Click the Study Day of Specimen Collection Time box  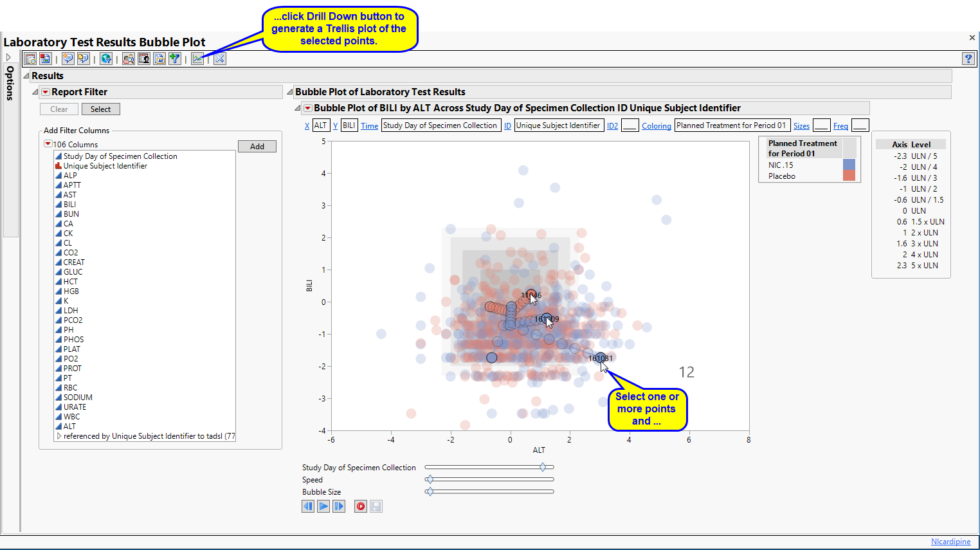[x=440, y=125]
